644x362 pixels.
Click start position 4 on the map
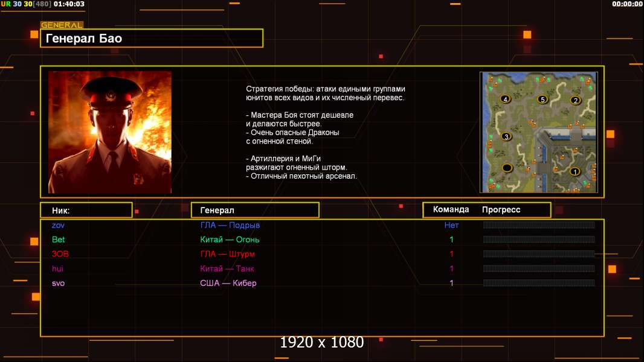[505, 99]
